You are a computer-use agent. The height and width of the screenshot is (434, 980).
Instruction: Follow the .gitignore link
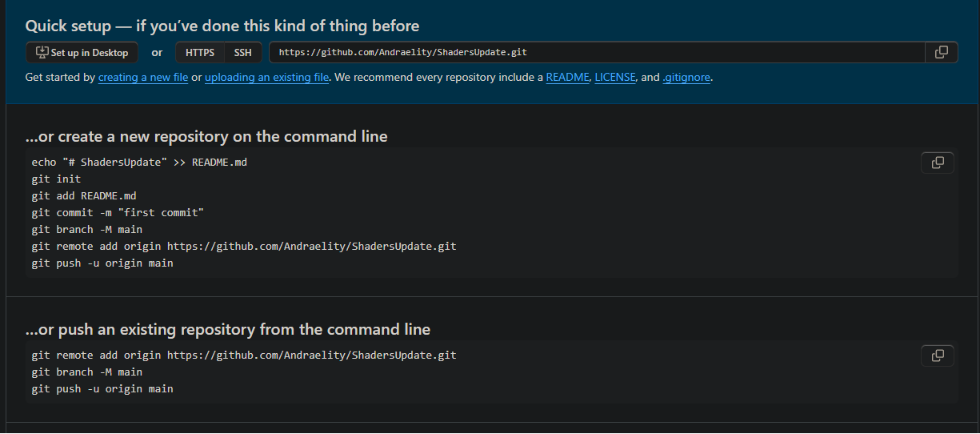(x=686, y=78)
